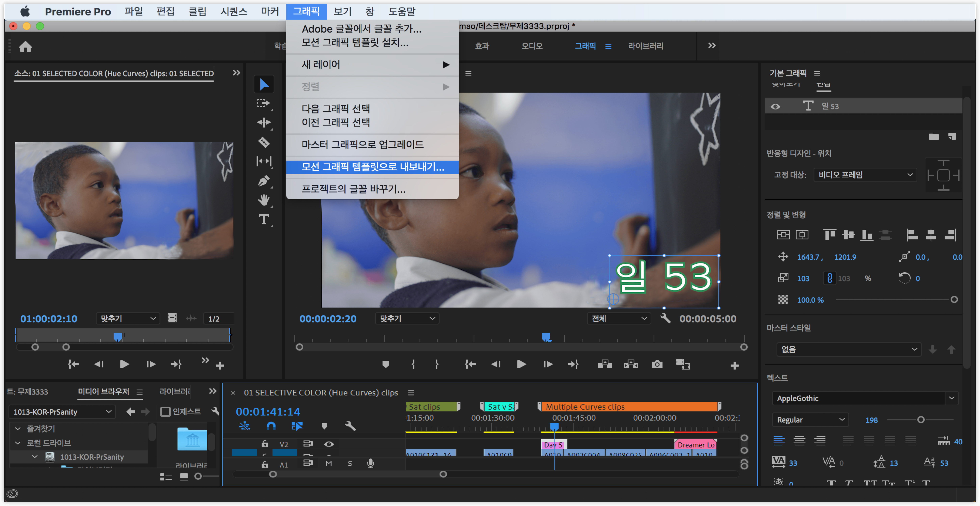The height and width of the screenshot is (506, 980).
Task: Hide the '일 53' text layer
Action: click(x=775, y=106)
